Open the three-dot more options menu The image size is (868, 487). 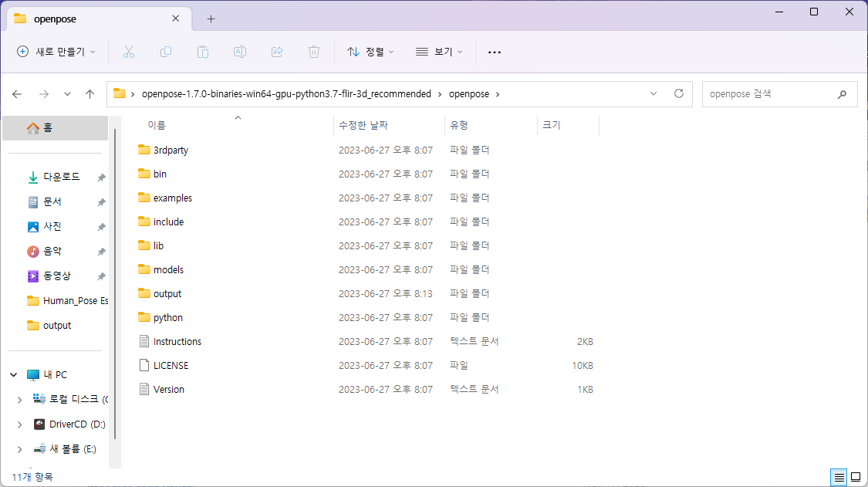(495, 52)
